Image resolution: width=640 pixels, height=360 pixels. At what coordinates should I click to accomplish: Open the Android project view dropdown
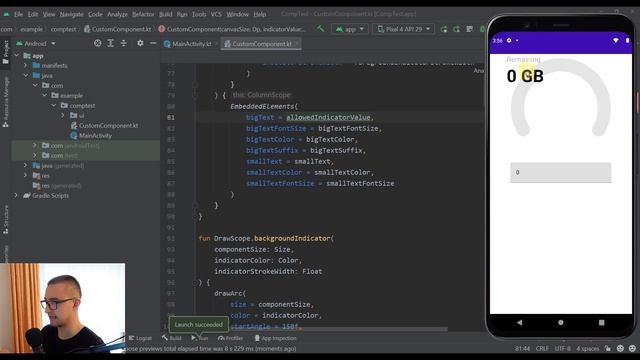pos(36,43)
